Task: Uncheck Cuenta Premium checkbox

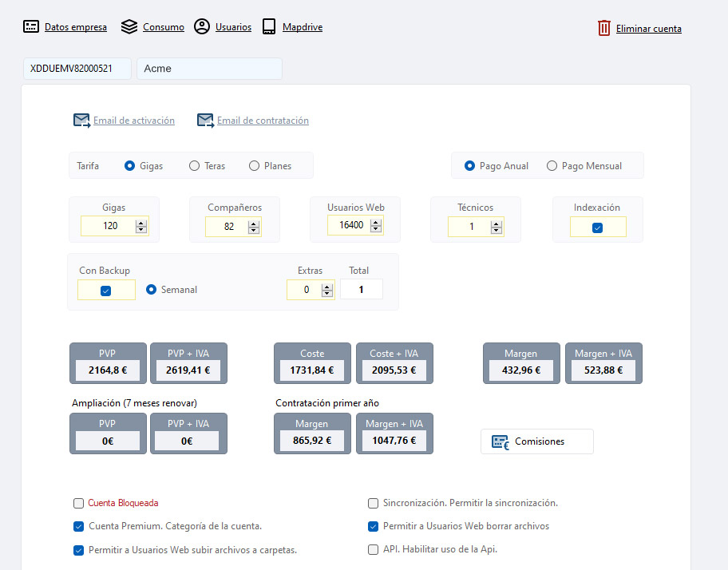Action: (78, 526)
